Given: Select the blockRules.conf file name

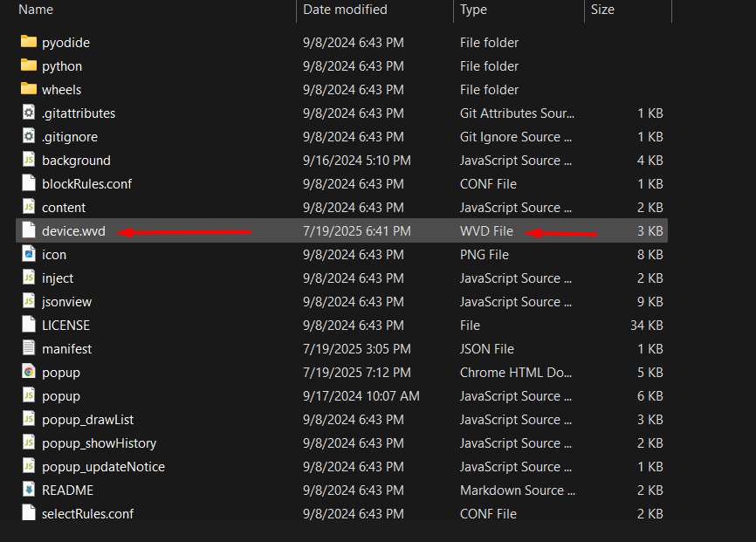Looking at the screenshot, I should tap(86, 184).
